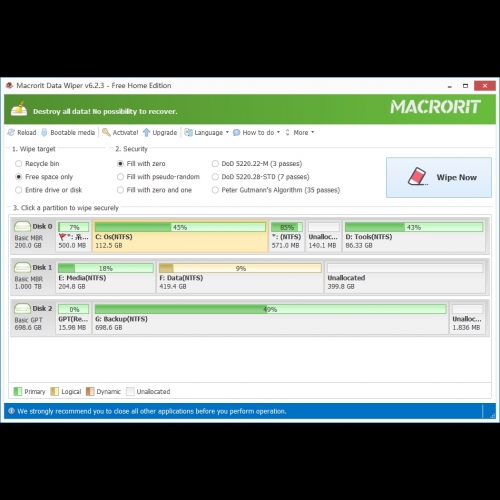The width and height of the screenshot is (500, 500).
Task: Click the How to do speech bubble icon
Action: point(236,132)
